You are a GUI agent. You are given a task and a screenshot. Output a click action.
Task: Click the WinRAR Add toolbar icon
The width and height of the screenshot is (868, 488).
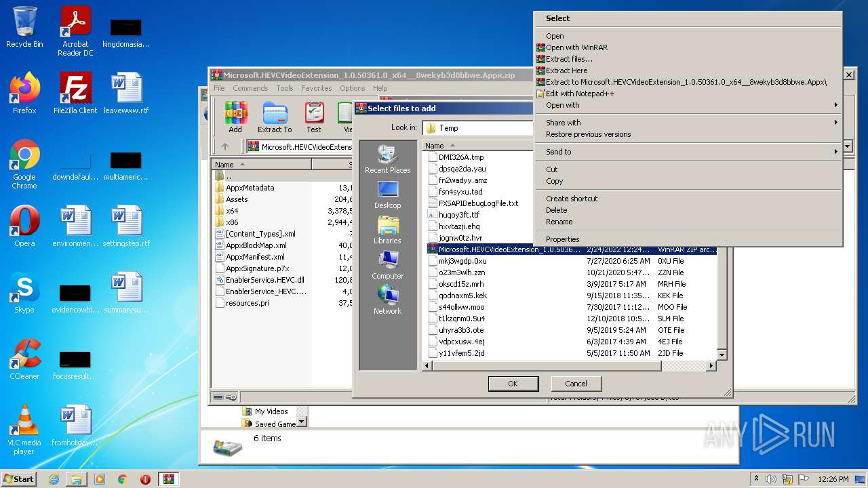pos(235,117)
